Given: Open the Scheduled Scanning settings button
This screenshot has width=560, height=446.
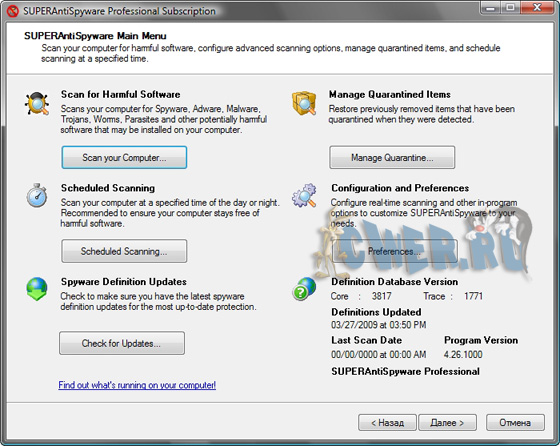Looking at the screenshot, I should [124, 251].
